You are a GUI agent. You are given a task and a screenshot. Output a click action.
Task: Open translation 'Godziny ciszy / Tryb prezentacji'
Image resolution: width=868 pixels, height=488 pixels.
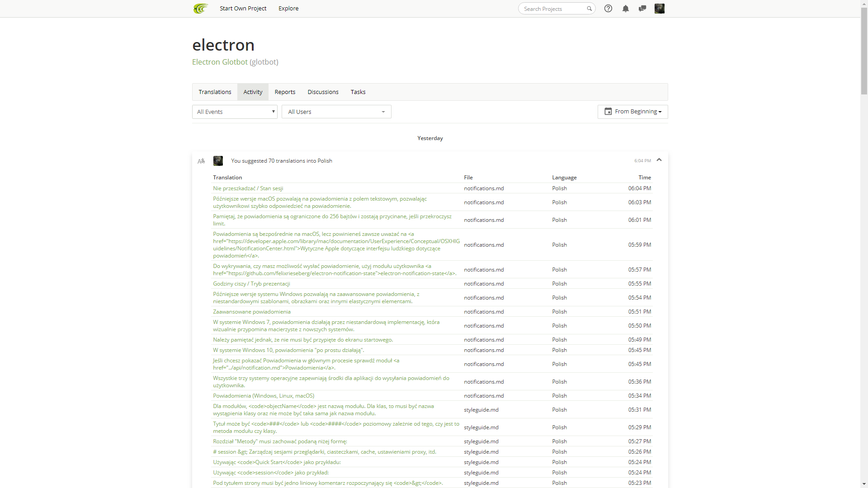coord(251,284)
